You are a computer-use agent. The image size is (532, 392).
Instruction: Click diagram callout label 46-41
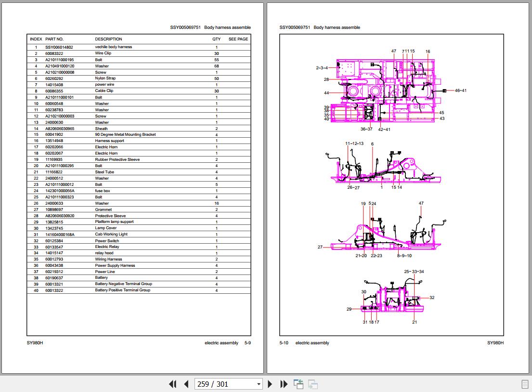[x=460, y=91]
